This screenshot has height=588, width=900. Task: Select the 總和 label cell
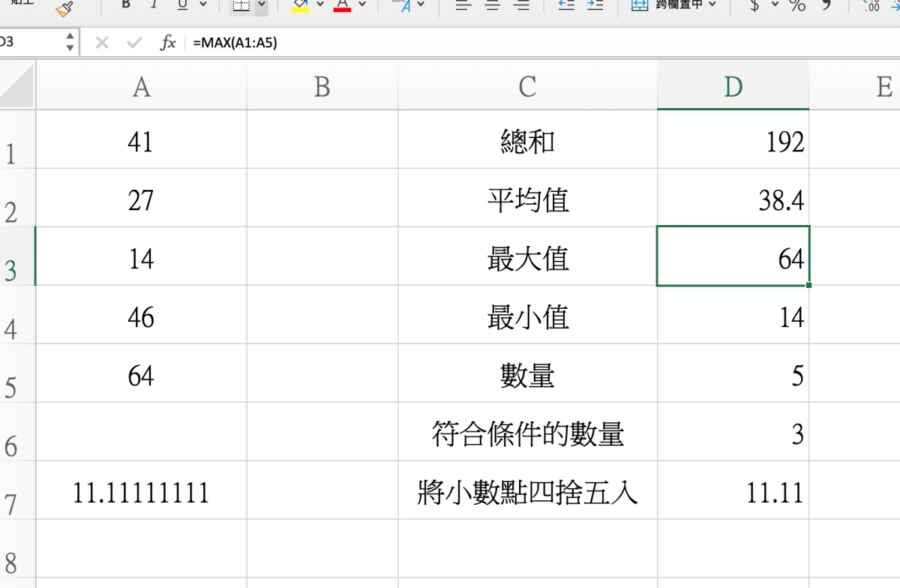coord(528,139)
